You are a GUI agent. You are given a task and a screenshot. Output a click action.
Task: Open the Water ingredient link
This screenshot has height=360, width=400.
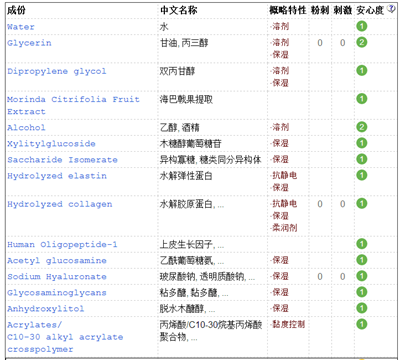pos(21,27)
